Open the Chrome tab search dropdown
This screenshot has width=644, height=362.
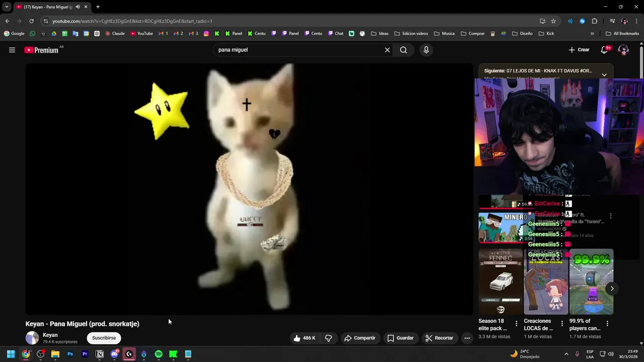7,7
